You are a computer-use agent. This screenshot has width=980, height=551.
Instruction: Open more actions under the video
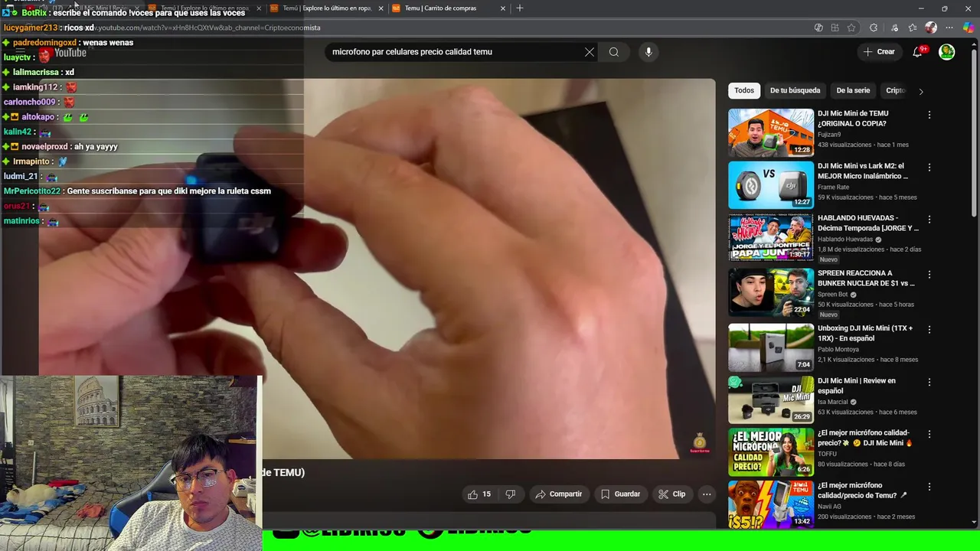point(707,494)
